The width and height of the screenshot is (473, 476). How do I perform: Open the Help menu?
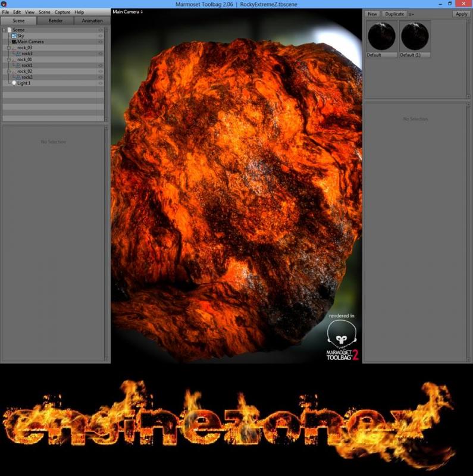[79, 12]
